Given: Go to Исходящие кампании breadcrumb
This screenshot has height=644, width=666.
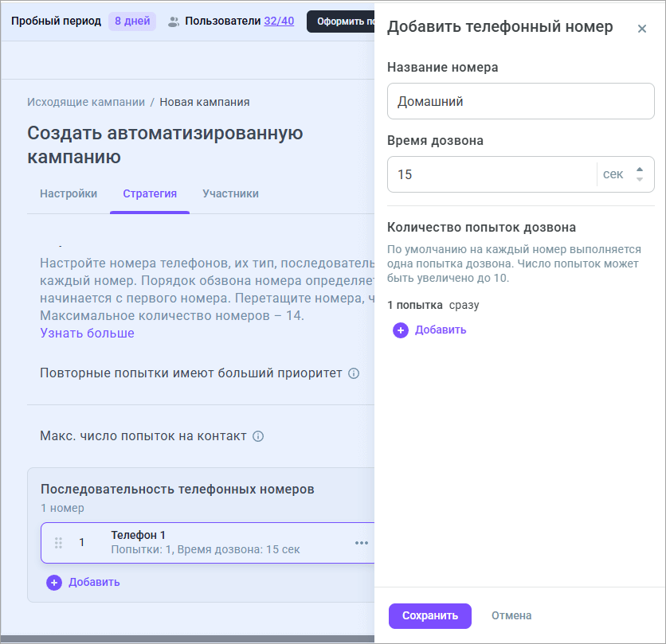Looking at the screenshot, I should click(x=86, y=102).
